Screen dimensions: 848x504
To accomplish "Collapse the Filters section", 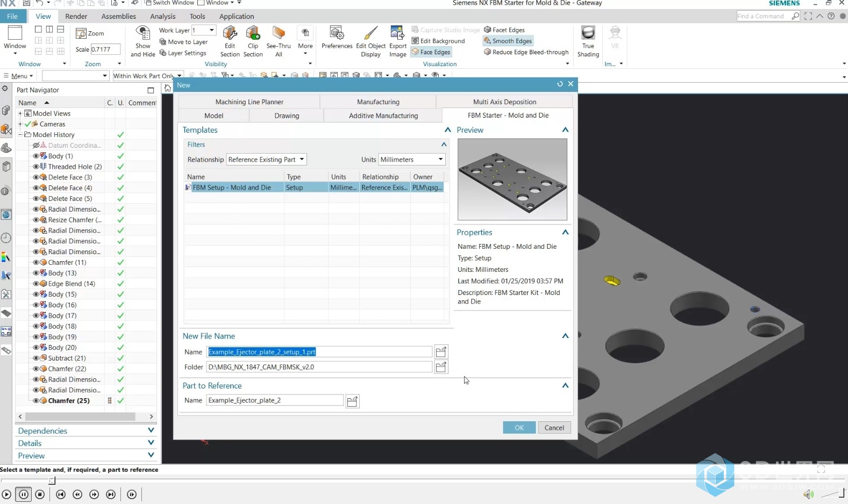I will [x=444, y=145].
